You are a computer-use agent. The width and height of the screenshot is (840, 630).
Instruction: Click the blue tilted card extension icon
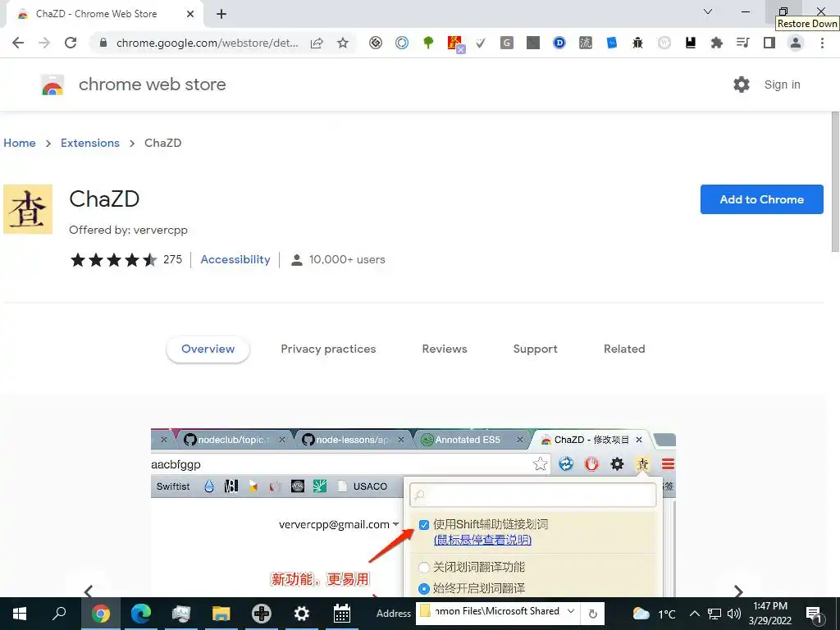[x=612, y=43]
